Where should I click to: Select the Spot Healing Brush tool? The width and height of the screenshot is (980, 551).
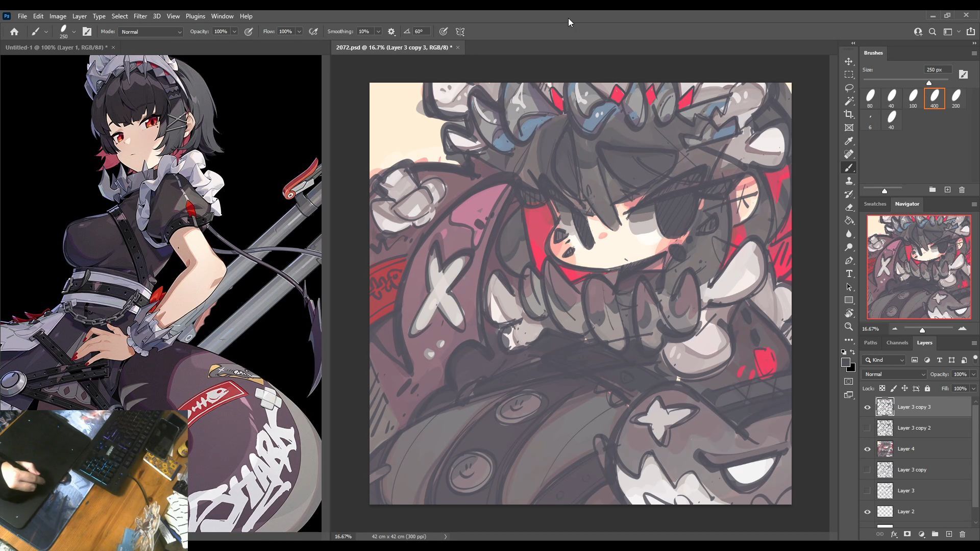(849, 154)
